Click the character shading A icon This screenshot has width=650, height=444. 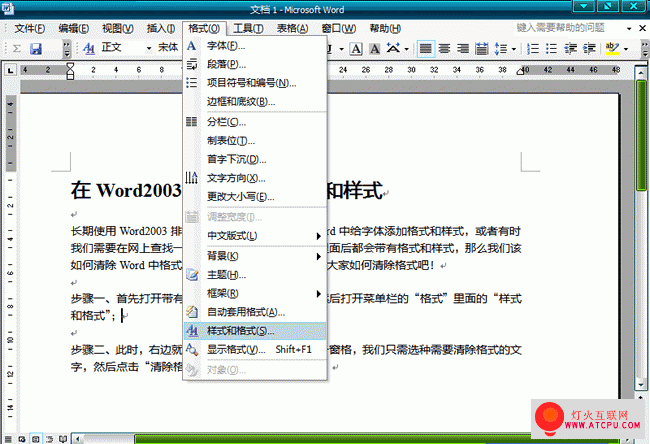[374, 49]
